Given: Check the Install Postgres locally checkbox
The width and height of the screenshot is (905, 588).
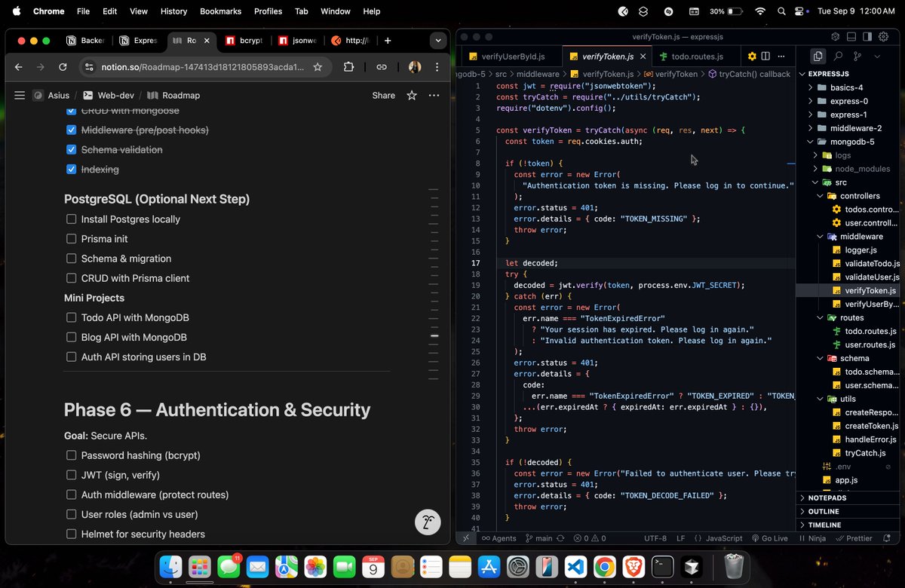Looking at the screenshot, I should (71, 219).
